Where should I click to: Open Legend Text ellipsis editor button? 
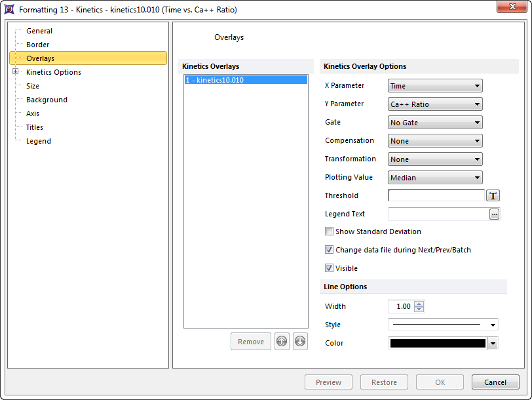tap(494, 214)
